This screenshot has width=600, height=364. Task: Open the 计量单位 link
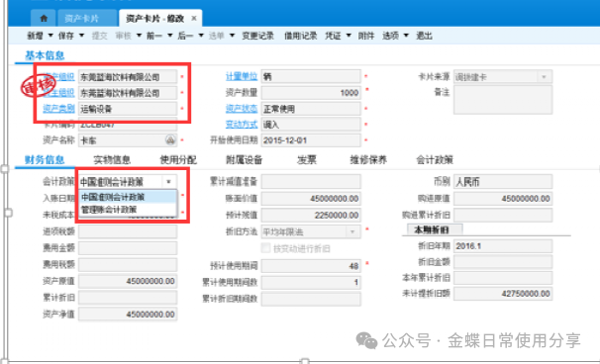pyautogui.click(x=242, y=77)
